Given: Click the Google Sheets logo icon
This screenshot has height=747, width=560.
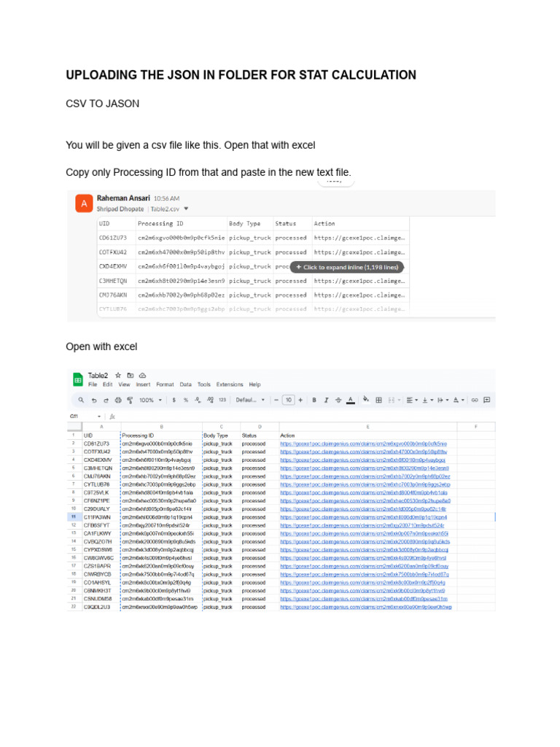Looking at the screenshot, I should 77,379.
